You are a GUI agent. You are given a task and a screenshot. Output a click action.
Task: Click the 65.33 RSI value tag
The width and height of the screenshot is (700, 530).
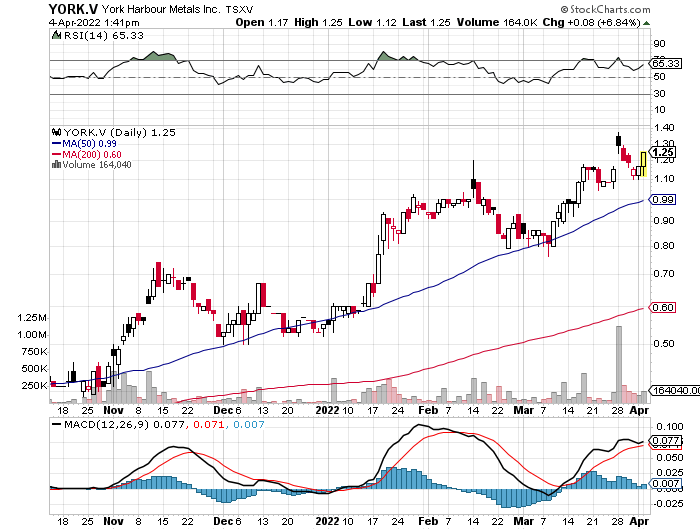click(666, 63)
